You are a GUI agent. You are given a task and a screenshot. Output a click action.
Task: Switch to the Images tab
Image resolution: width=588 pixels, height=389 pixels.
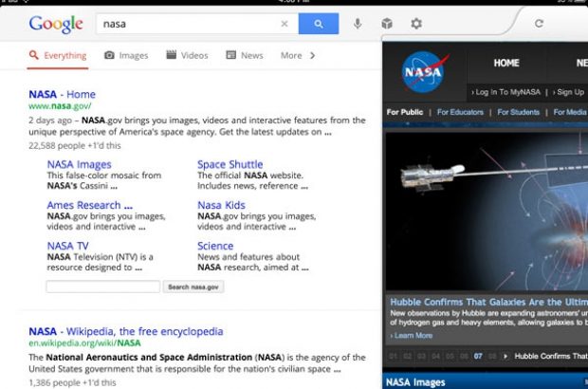[126, 56]
